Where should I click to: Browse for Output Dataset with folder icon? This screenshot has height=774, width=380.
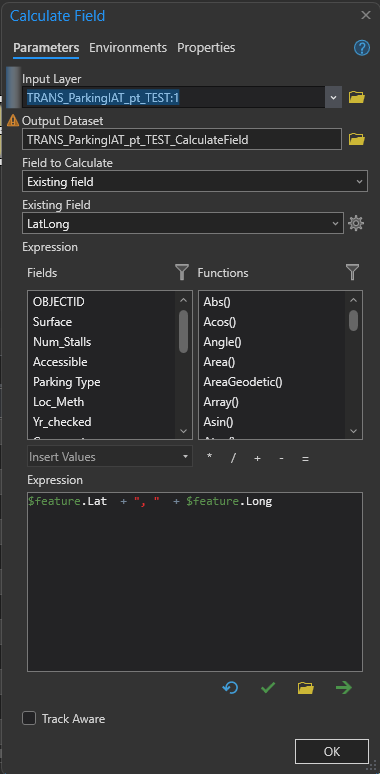[356, 139]
